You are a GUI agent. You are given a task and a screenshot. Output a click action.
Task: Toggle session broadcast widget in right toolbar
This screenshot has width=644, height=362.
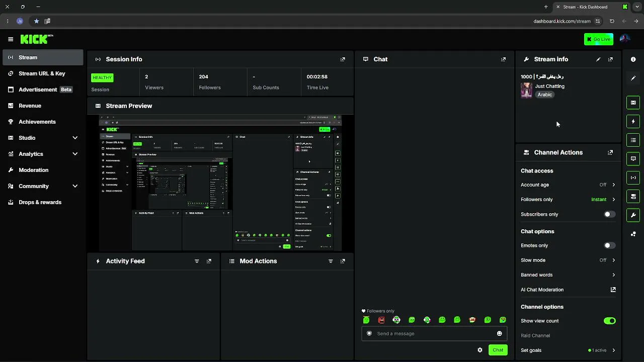(x=633, y=177)
